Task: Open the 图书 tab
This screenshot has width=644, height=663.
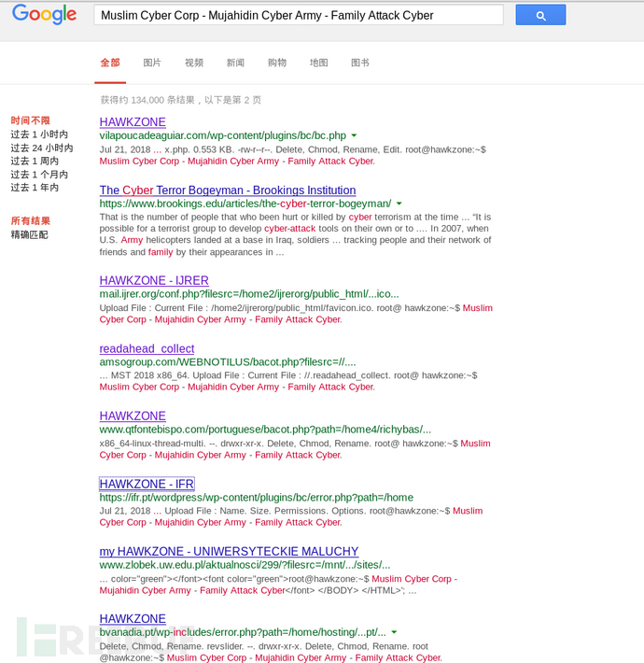Action: pyautogui.click(x=360, y=63)
